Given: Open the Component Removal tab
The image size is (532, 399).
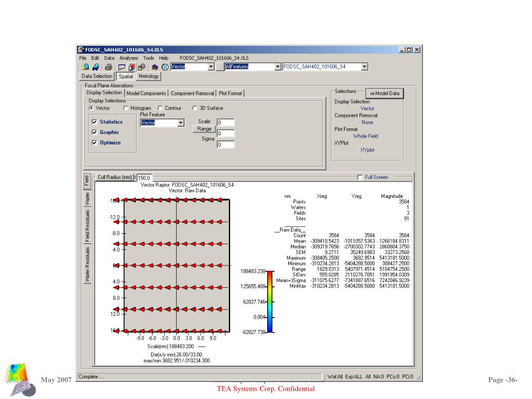Looking at the screenshot, I should pyautogui.click(x=192, y=94).
